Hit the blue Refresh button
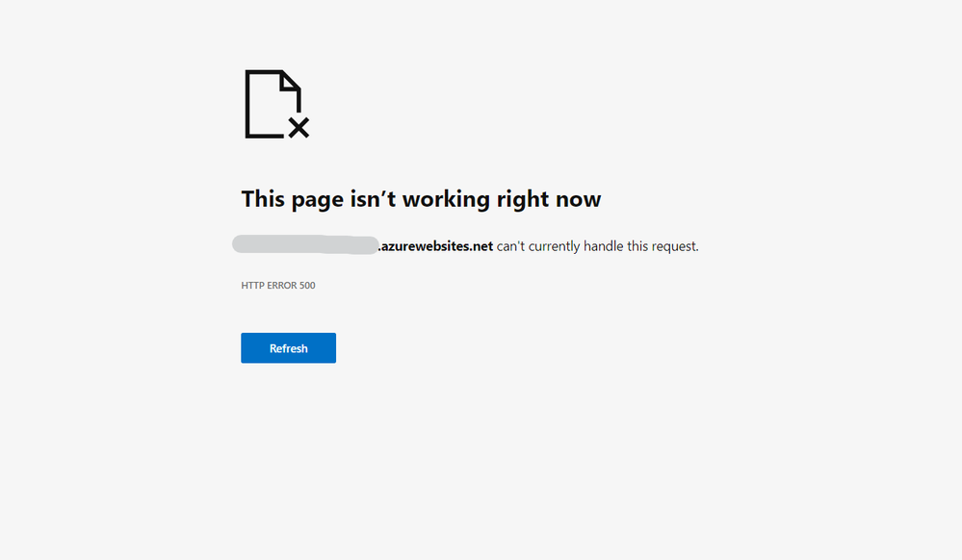 [x=288, y=347]
